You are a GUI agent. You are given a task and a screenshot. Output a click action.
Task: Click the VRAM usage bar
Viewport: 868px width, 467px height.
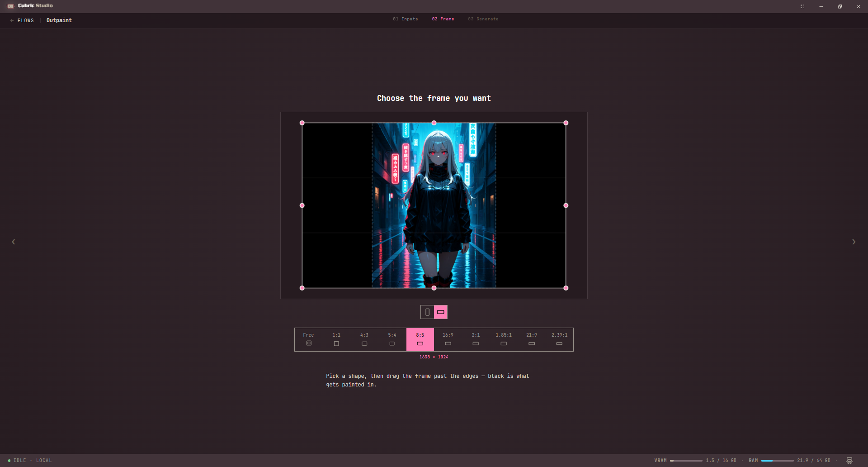(x=686, y=461)
